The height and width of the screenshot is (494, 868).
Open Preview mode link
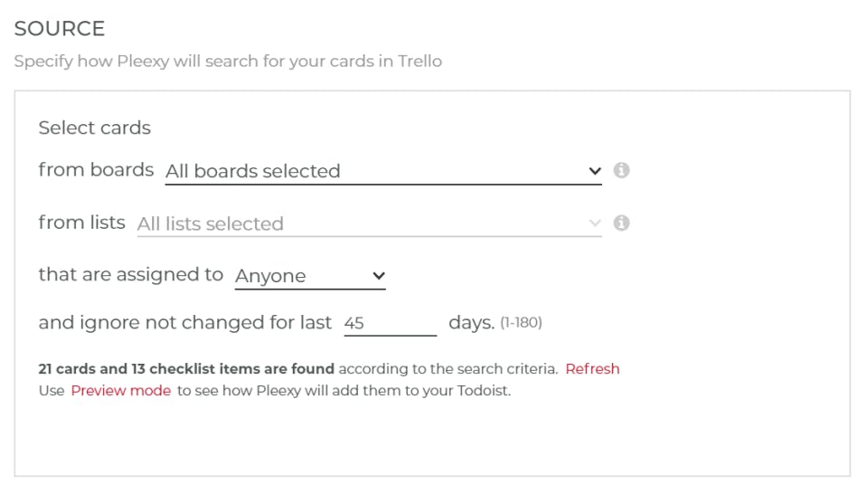tap(120, 391)
